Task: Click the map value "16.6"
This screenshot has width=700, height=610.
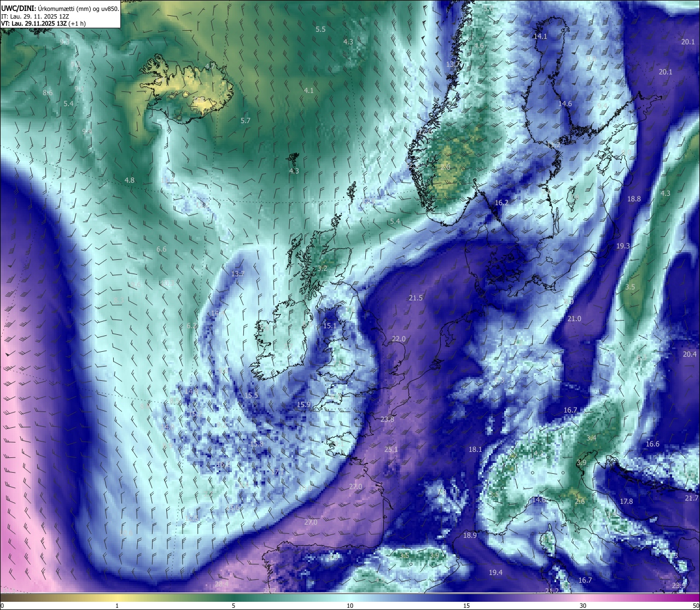Action: click(652, 444)
